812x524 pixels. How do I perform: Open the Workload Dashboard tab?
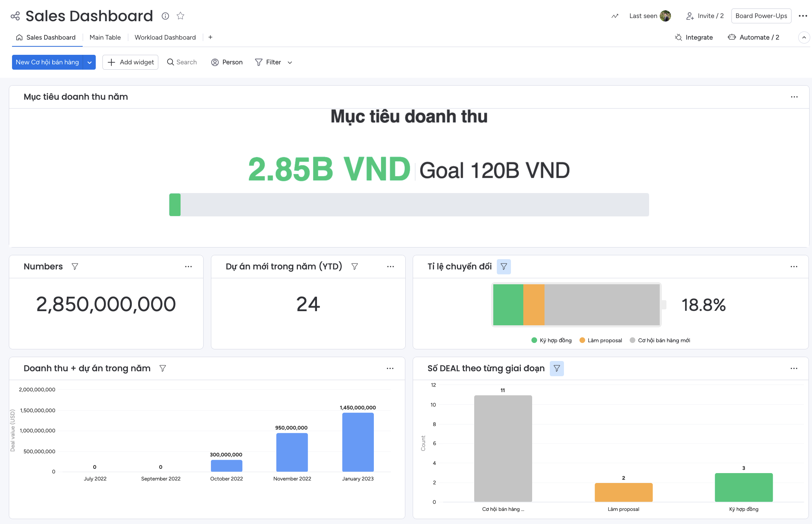coord(165,37)
